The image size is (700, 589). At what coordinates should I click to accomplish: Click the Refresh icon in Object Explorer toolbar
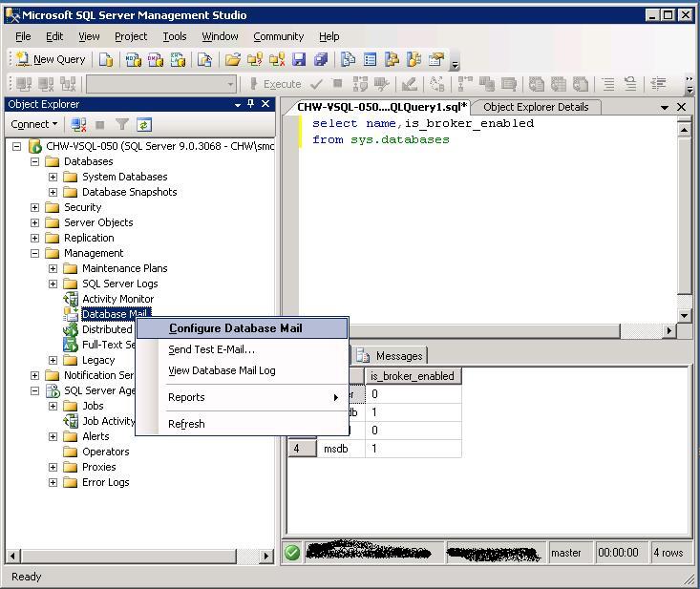pos(144,124)
